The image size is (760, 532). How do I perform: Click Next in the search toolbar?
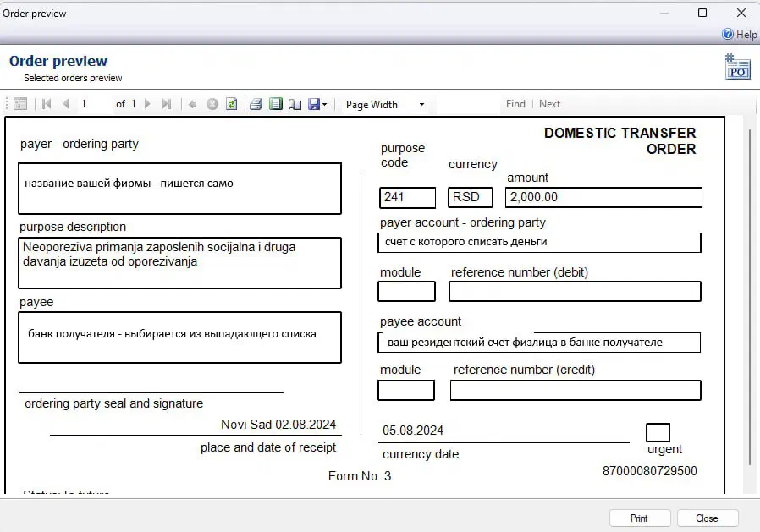coord(549,104)
